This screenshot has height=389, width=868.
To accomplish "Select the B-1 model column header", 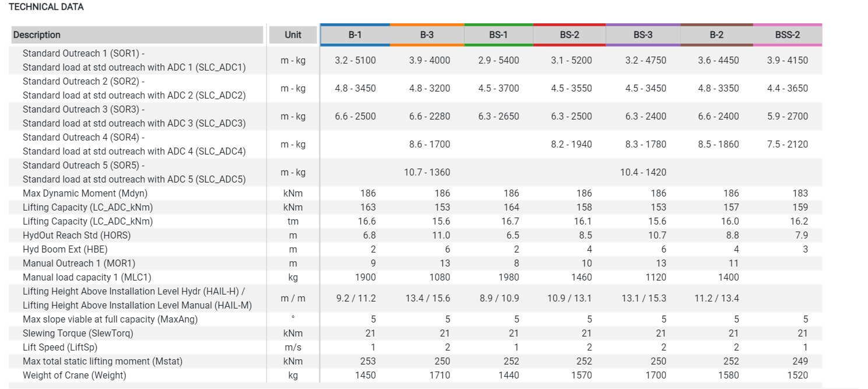I will coord(355,35).
